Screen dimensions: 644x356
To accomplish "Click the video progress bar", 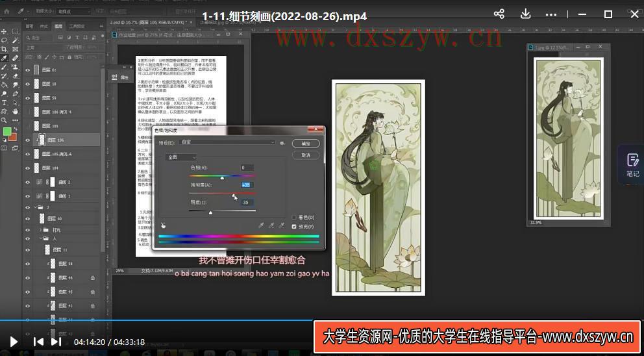I will pos(322,320).
